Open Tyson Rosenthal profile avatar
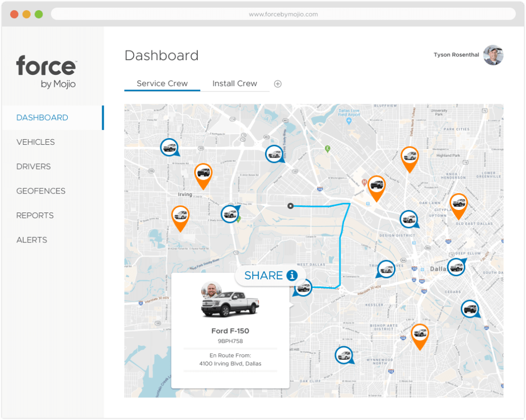 pyautogui.click(x=493, y=55)
